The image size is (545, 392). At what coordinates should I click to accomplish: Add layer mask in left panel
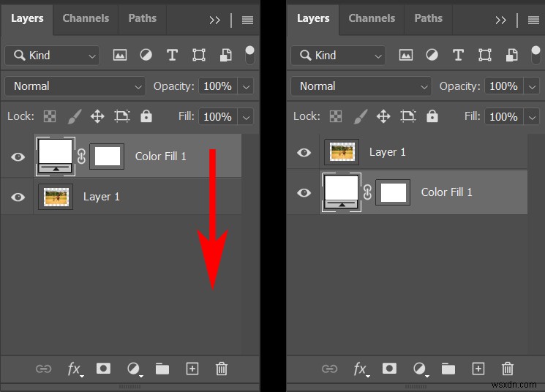(x=103, y=369)
